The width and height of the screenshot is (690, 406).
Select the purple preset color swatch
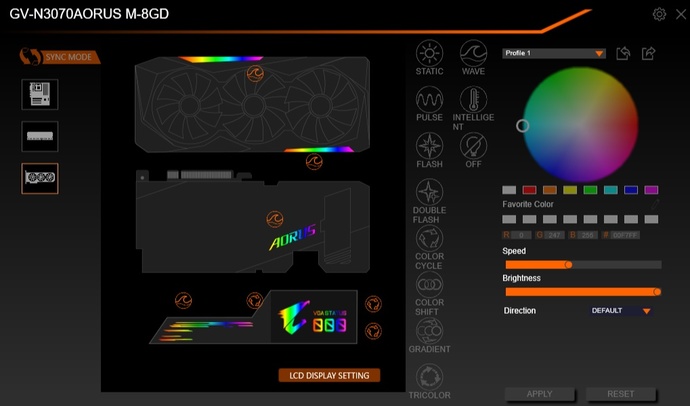point(651,190)
